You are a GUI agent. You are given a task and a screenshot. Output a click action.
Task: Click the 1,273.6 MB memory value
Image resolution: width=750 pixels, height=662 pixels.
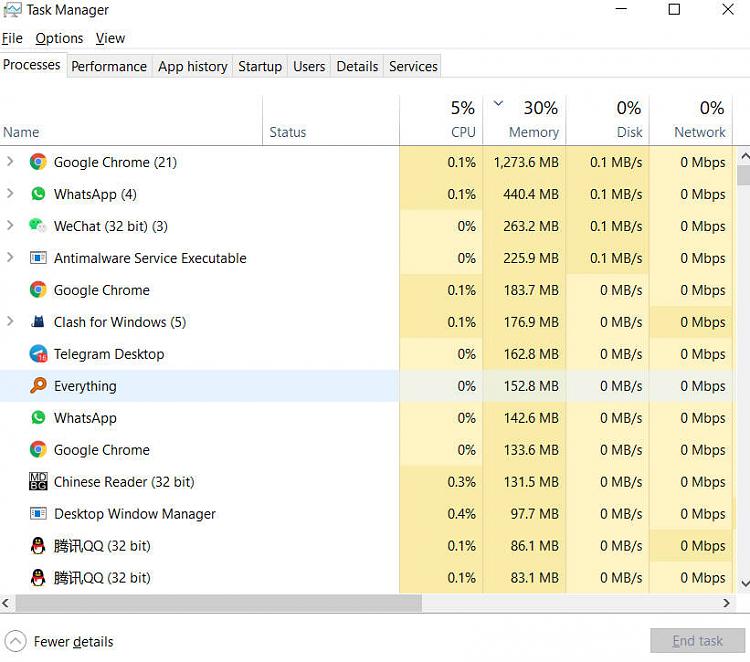[526, 162]
